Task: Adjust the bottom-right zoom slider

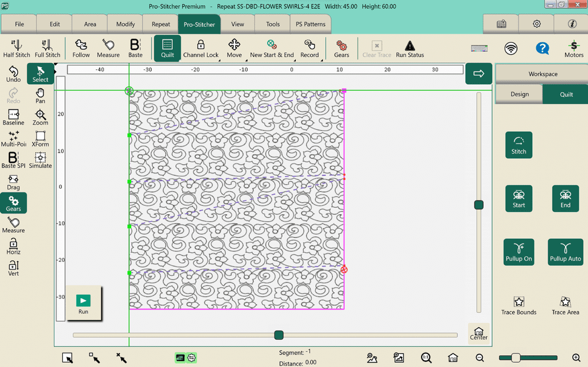Action: click(516, 356)
